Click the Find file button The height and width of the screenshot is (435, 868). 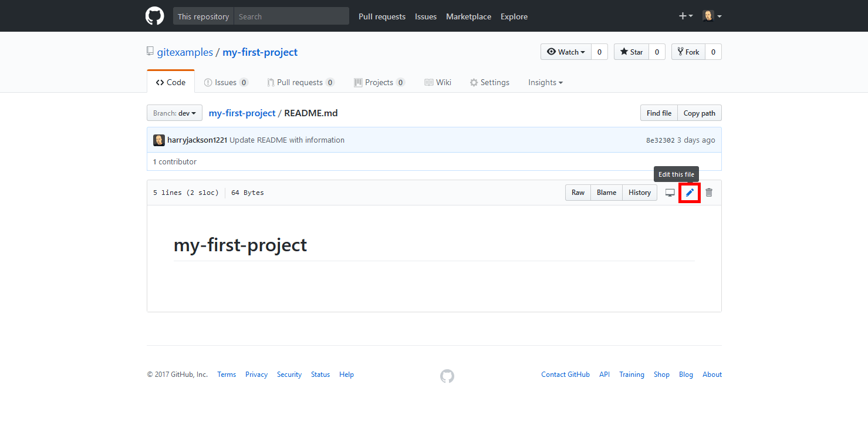pos(658,113)
